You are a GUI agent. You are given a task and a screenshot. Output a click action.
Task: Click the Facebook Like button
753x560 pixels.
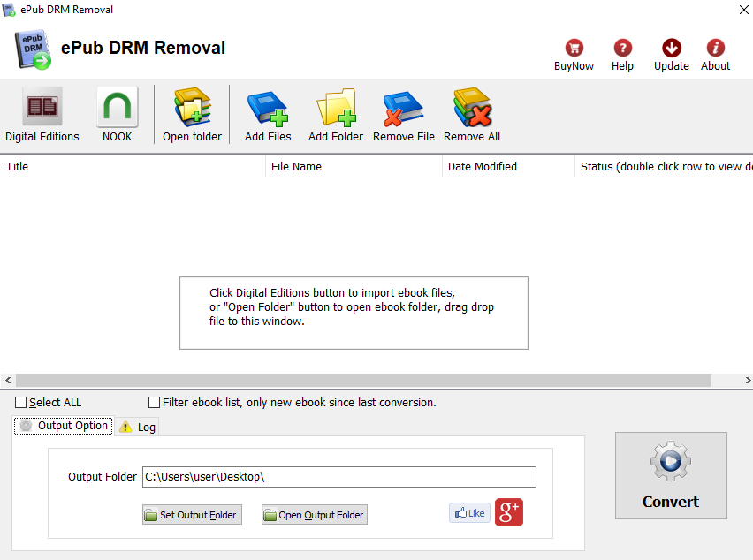pos(469,513)
